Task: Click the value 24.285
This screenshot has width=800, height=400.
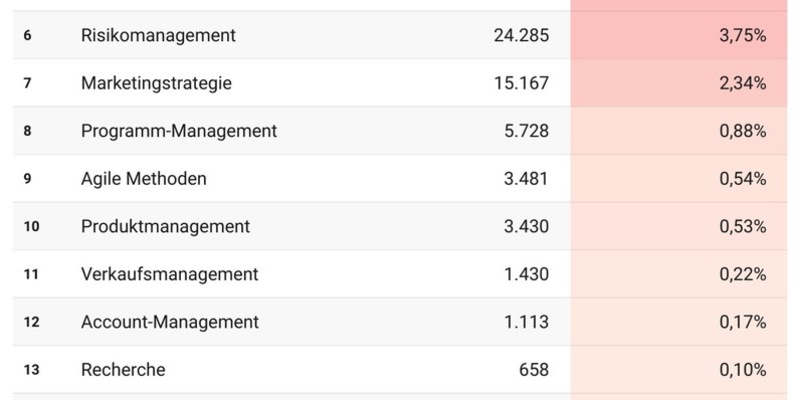Action: pyautogui.click(x=521, y=36)
